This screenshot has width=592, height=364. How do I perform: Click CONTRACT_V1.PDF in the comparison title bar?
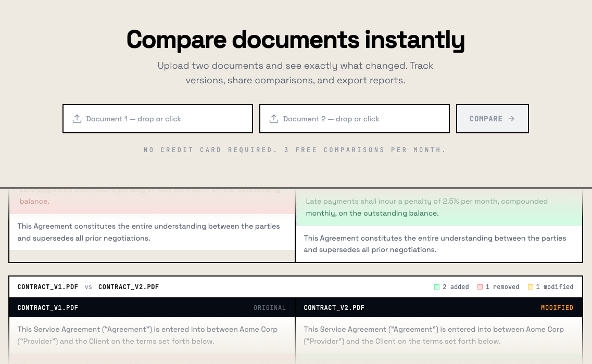click(x=47, y=287)
